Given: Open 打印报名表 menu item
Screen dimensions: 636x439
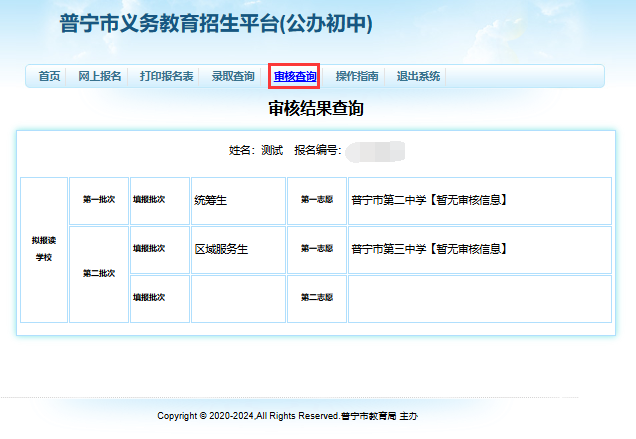Looking at the screenshot, I should [166, 76].
